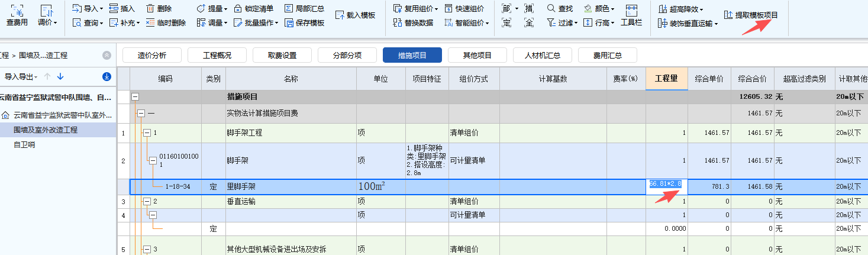Select the 措施项目 tab

(412, 56)
